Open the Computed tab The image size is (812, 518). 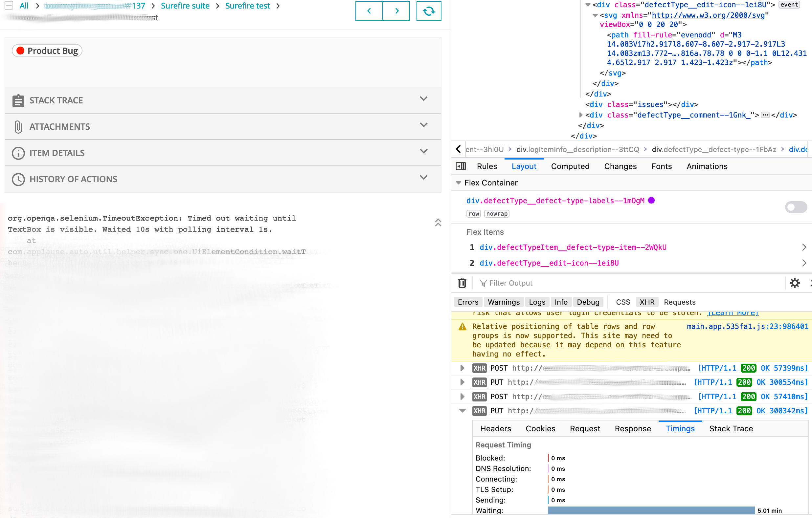pos(570,166)
